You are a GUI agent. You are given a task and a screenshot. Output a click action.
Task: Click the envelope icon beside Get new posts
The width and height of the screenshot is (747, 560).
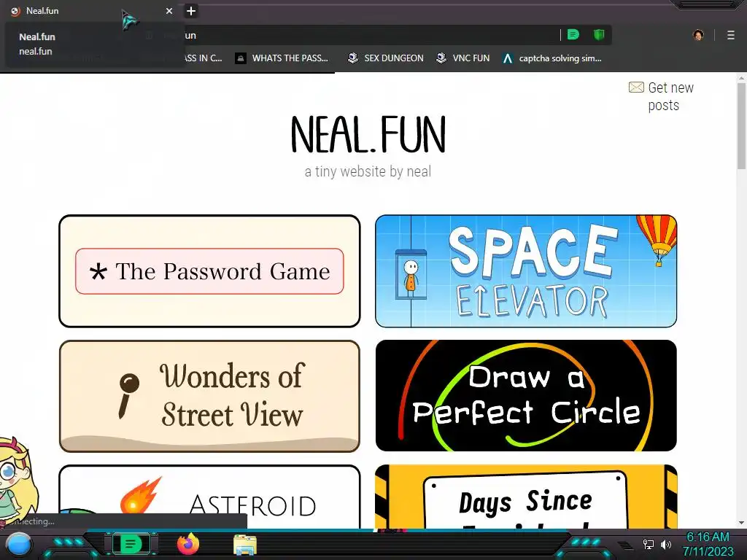click(x=636, y=87)
